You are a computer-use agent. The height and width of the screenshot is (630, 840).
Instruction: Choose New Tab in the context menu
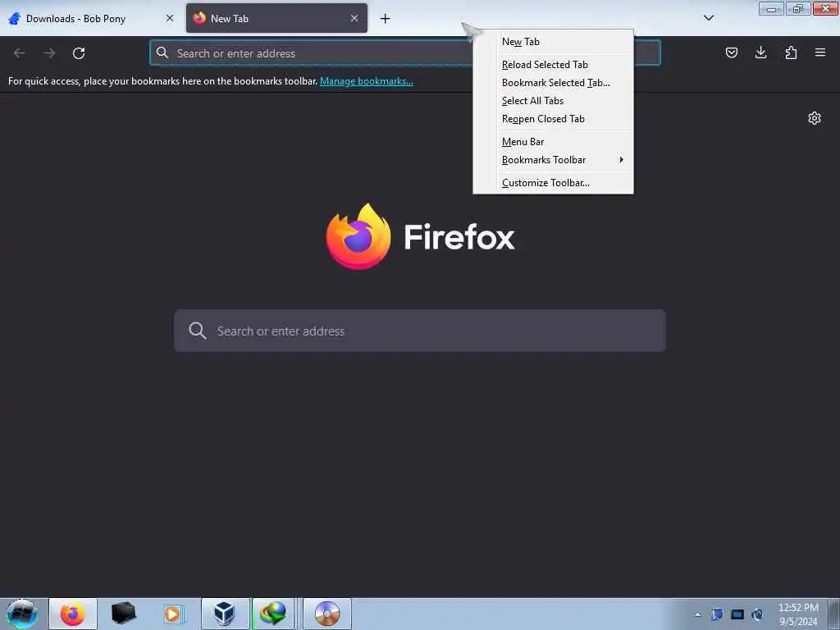click(553, 42)
